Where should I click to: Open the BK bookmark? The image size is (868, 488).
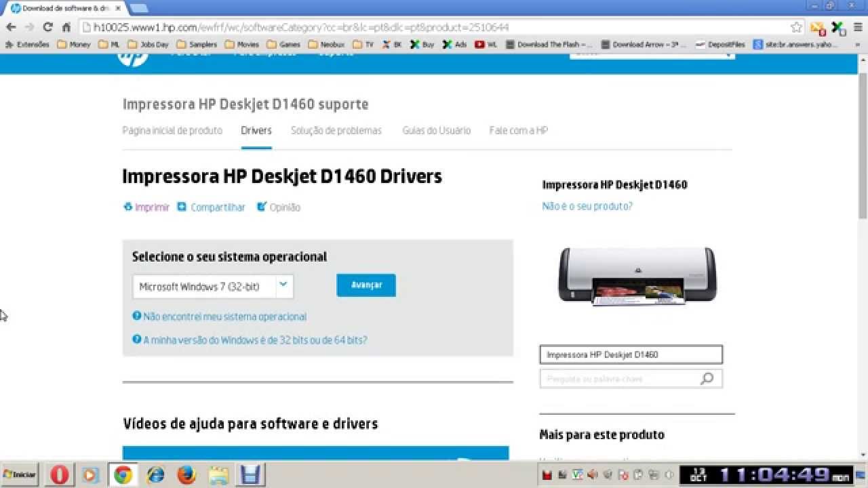pos(392,44)
